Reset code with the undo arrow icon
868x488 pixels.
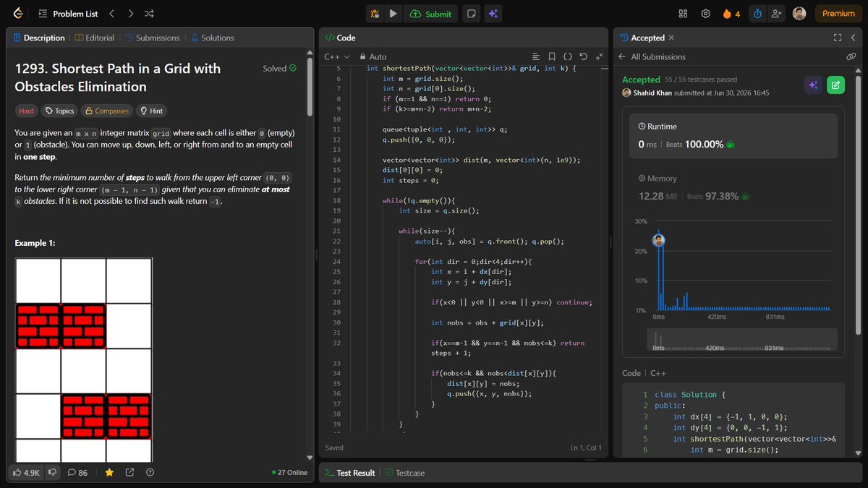click(583, 56)
